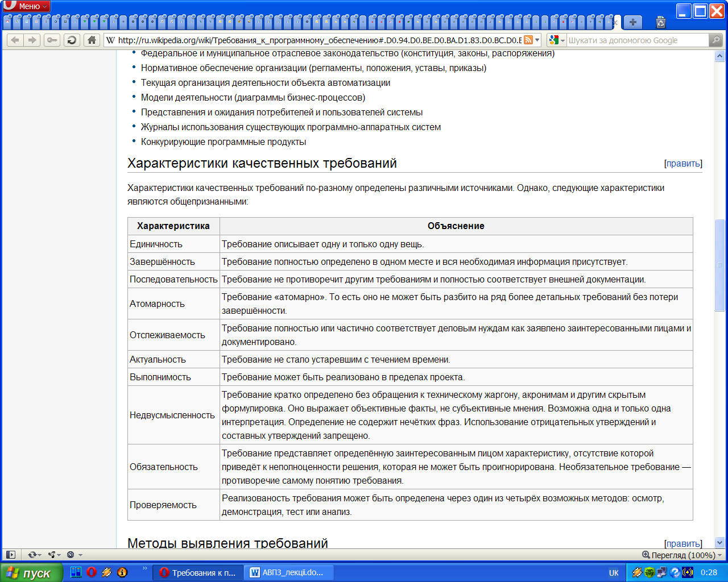The image size is (728, 582).
Task: Click the search magnifier button
Action: coord(716,40)
